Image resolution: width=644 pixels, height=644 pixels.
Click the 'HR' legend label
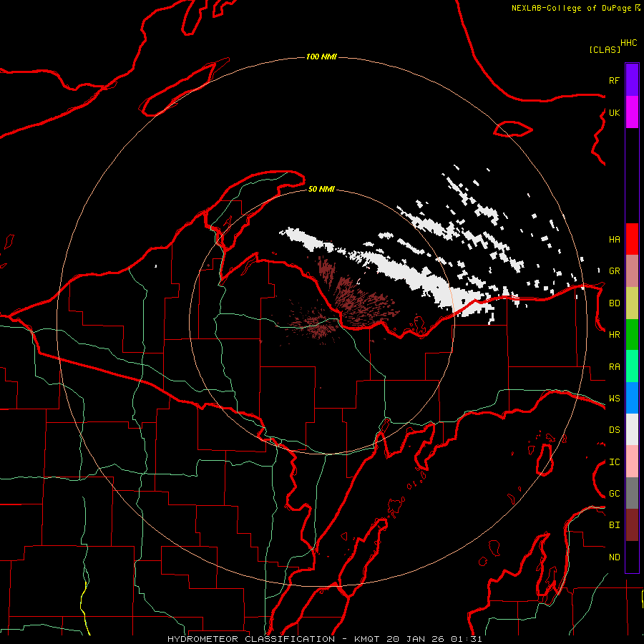pyautogui.click(x=614, y=335)
